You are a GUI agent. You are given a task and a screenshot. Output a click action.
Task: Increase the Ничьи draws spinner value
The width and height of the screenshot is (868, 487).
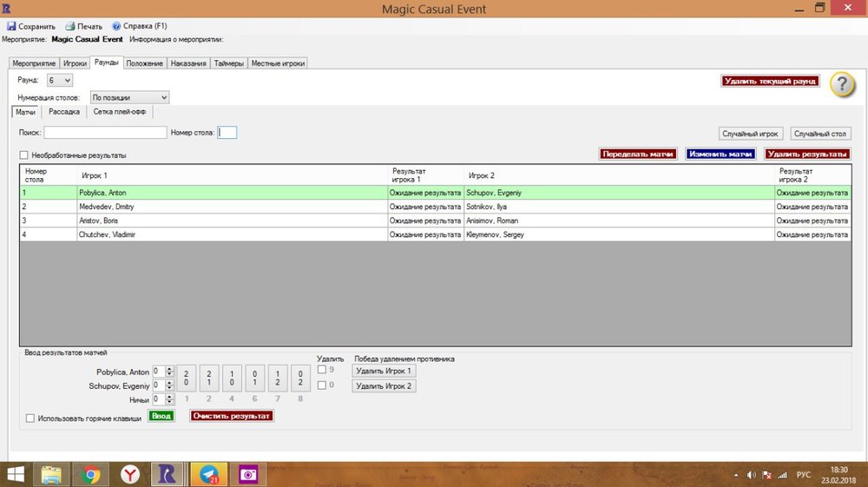[x=170, y=396]
